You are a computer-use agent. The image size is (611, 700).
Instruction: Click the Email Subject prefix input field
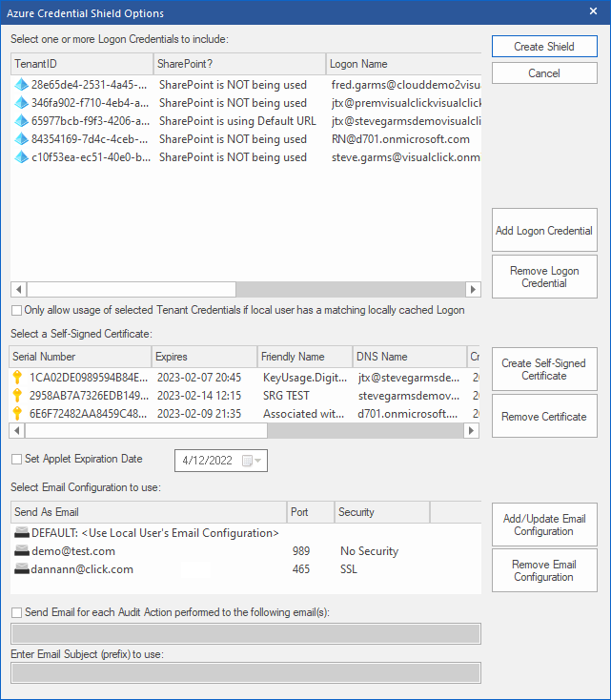(x=245, y=673)
